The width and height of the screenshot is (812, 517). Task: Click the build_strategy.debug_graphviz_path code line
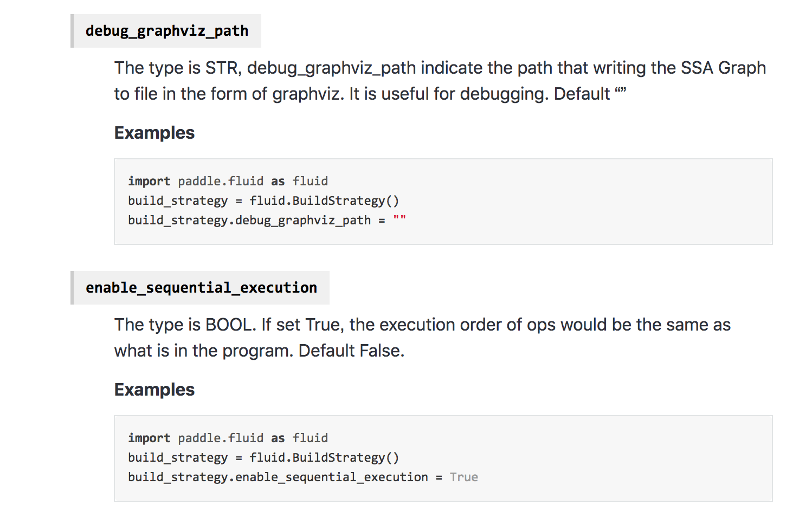click(267, 220)
